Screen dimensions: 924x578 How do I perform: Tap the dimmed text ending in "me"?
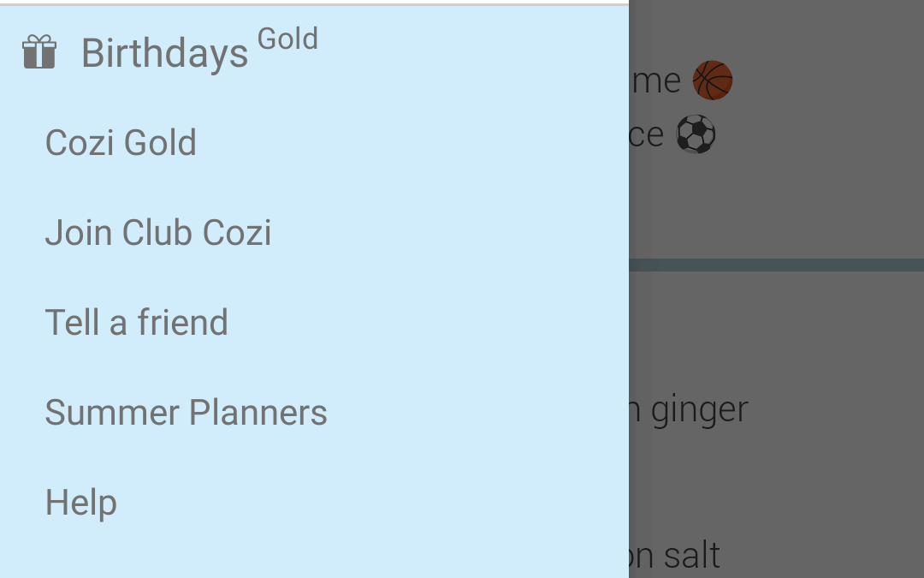pos(656,80)
